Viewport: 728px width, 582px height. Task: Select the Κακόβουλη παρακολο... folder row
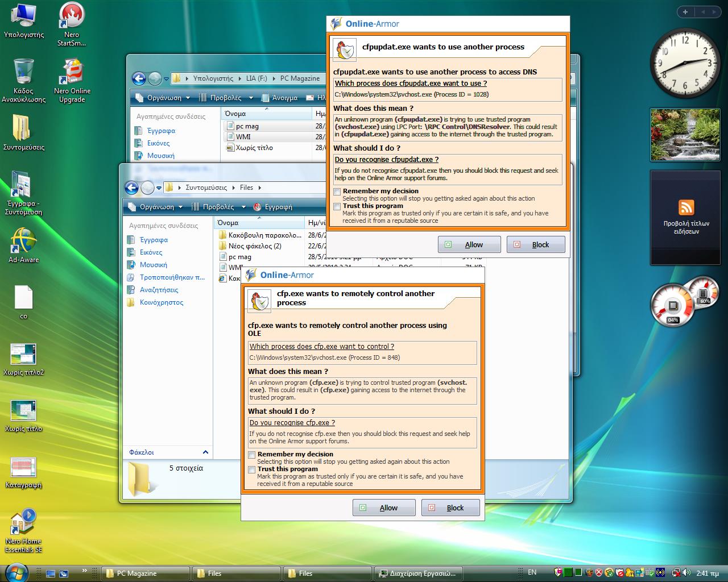tap(259, 235)
